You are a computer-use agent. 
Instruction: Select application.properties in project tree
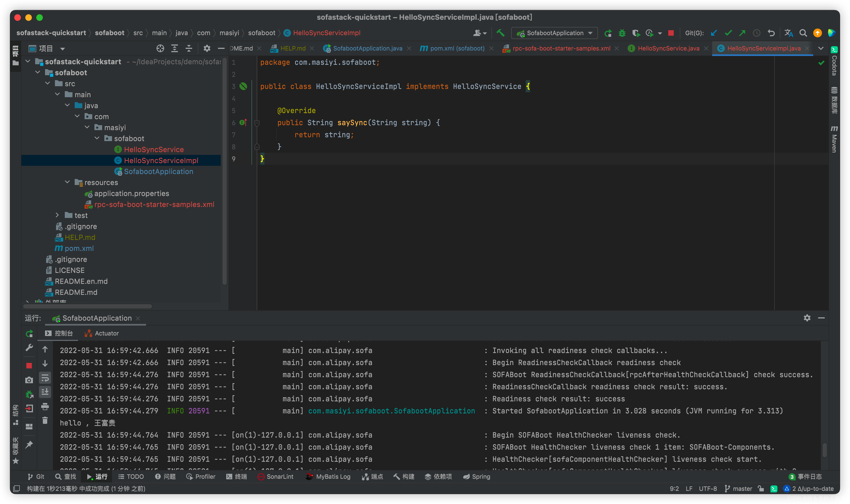pyautogui.click(x=132, y=193)
